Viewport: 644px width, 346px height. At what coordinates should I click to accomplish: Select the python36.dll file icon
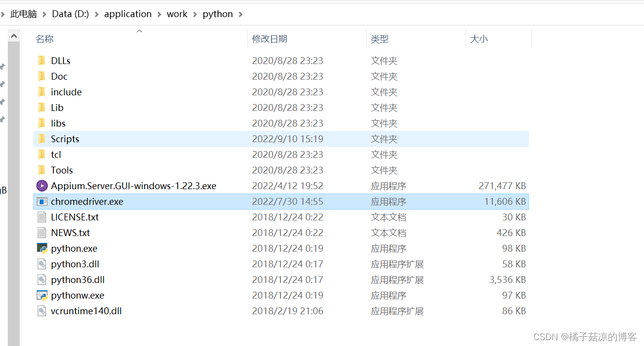click(x=42, y=280)
